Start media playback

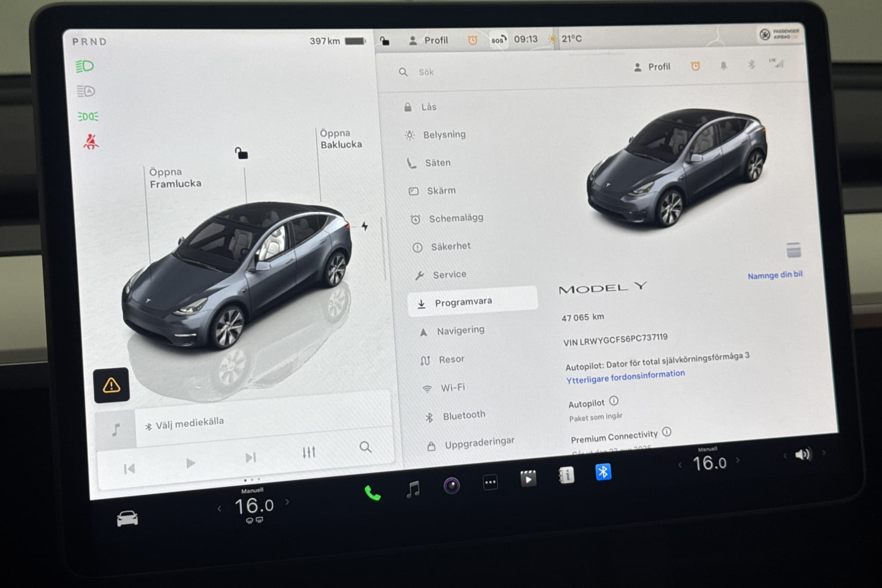[191, 463]
